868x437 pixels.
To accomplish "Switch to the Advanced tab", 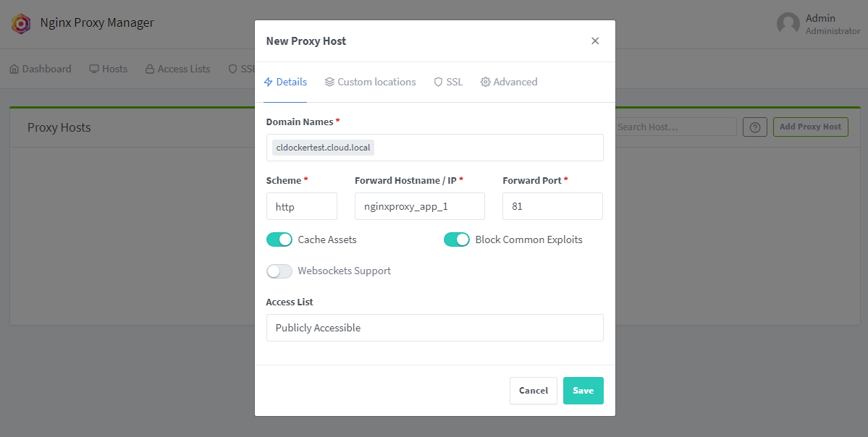I will point(509,81).
